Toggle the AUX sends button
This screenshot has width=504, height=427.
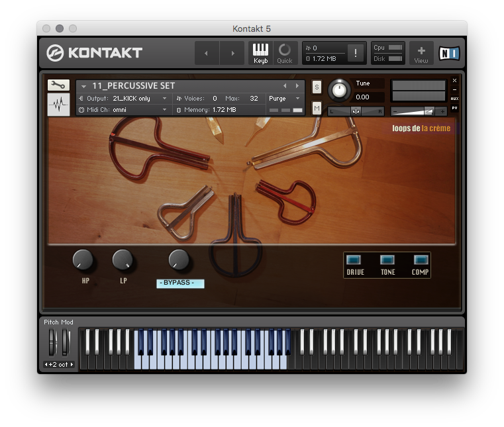coord(454,99)
